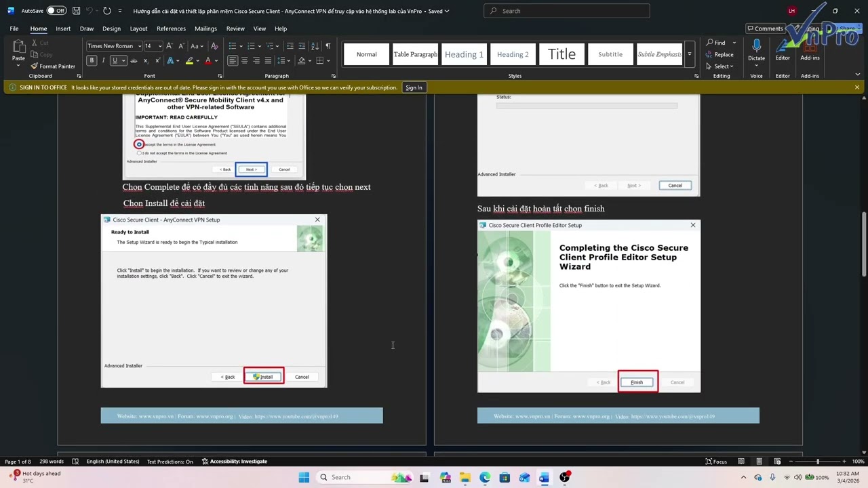
Task: Open Microsoft Edge from taskbar
Action: (x=485, y=477)
